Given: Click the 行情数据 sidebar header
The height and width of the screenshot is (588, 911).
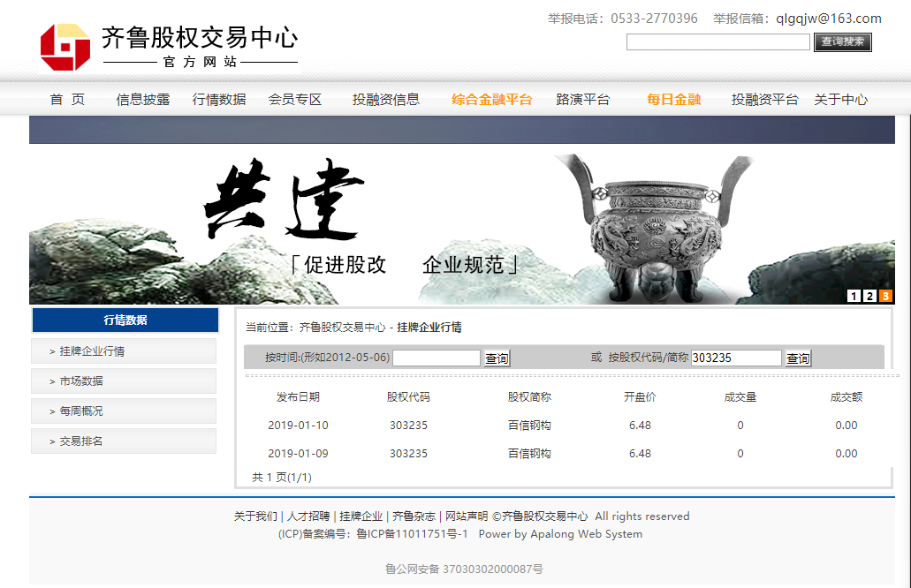Looking at the screenshot, I should click(x=125, y=320).
